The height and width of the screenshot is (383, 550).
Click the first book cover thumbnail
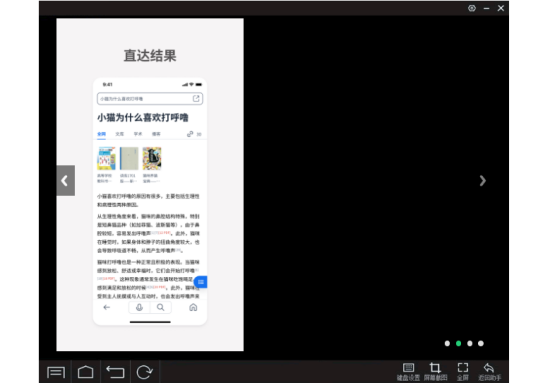106,159
